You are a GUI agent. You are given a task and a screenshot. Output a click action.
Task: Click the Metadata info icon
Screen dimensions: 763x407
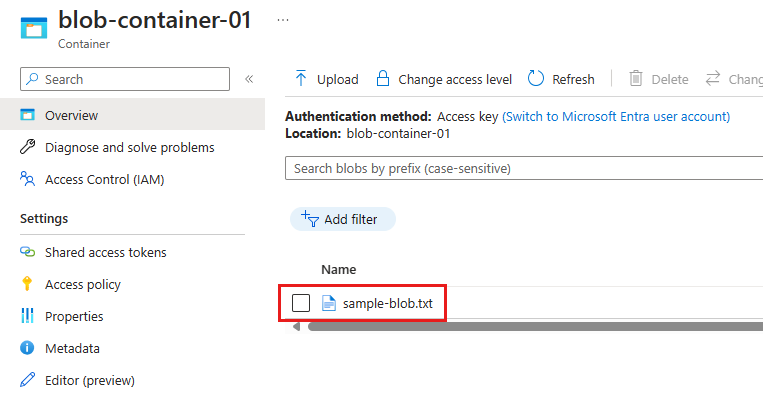28,348
